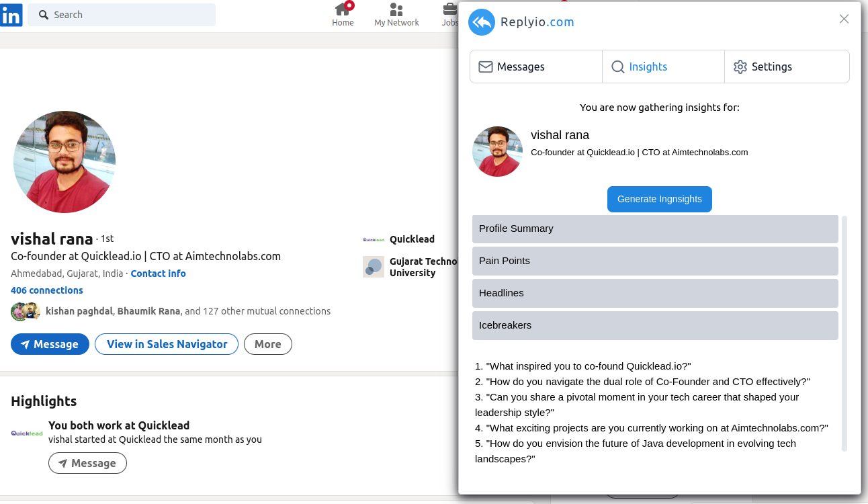Click the Highlights section heading
The image size is (868, 504).
pos(44,401)
